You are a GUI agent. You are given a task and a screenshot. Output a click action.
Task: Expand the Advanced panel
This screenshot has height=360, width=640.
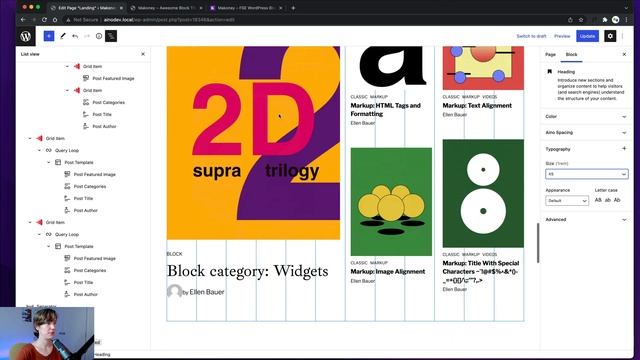coord(586,219)
